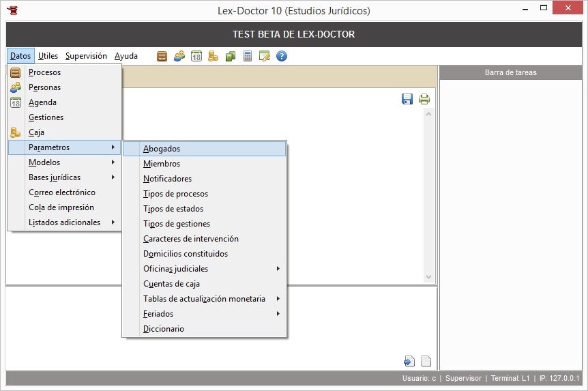Choose Tipos de gestiones

[205, 224]
